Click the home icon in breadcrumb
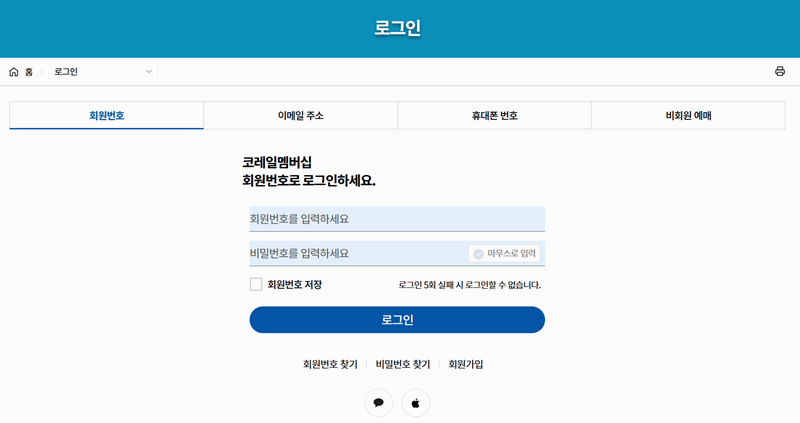800x423 pixels. click(x=14, y=72)
